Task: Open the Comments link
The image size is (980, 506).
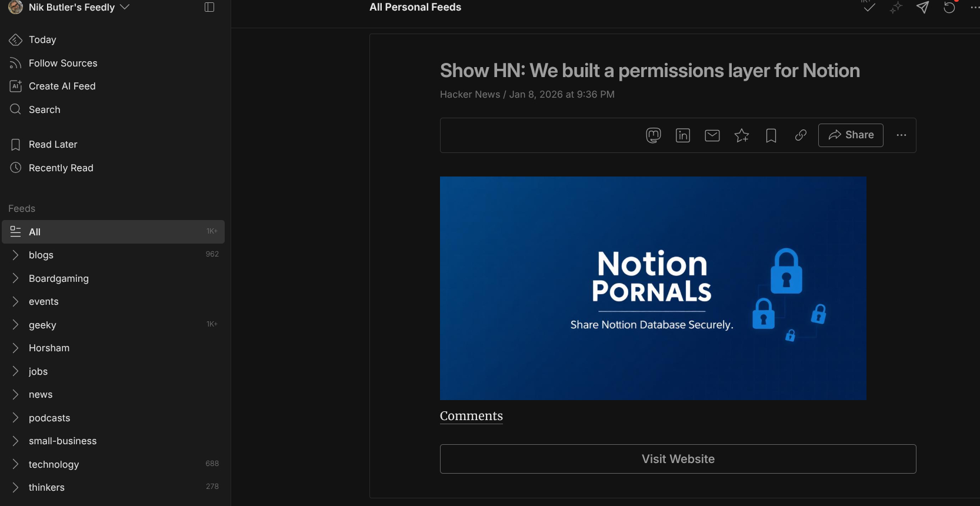Action: coord(471,416)
